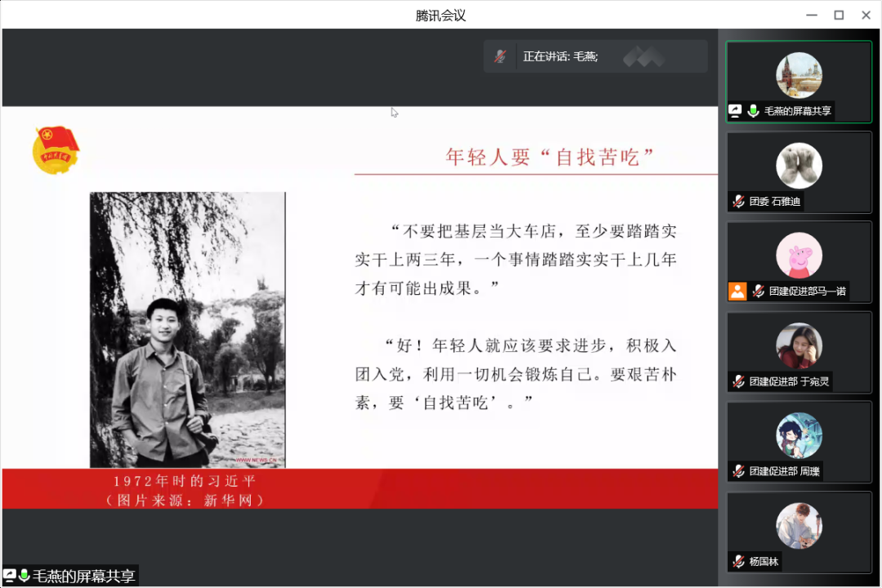Click the orange host icon next to 团建促进部马一诺

(737, 291)
